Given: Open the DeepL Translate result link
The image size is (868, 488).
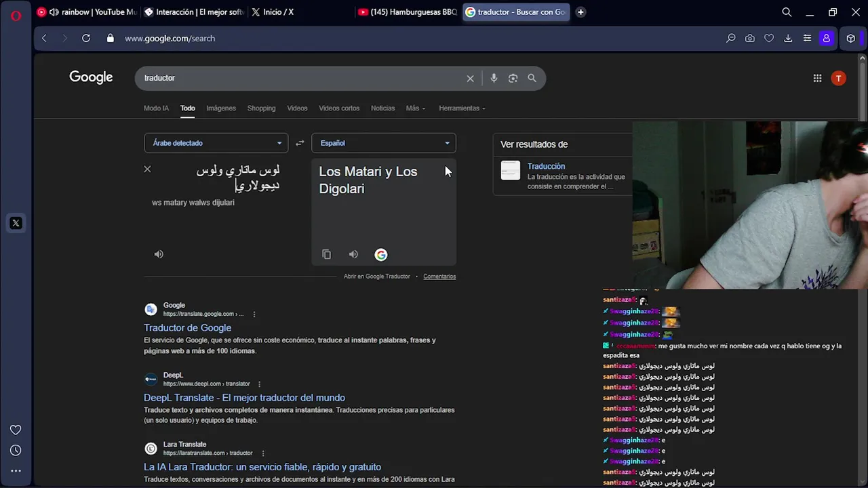Looking at the screenshot, I should coord(244,398).
